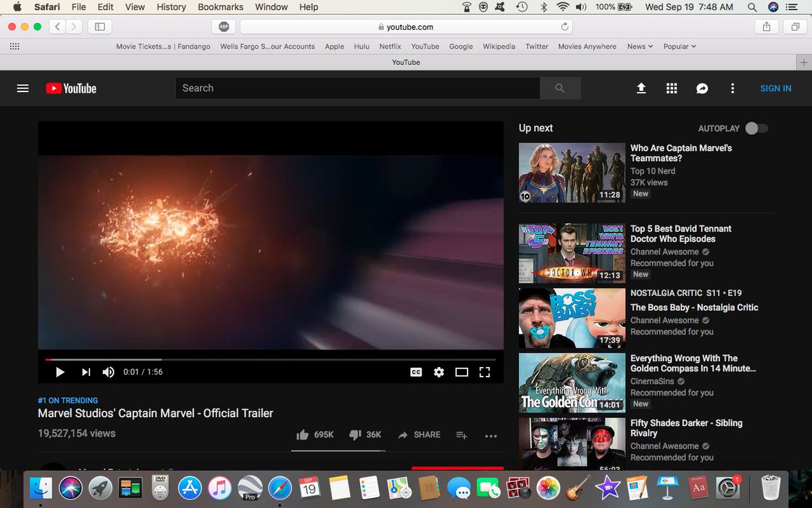
Task: Open The Boss Baby Nostalgia Critic video
Action: click(x=694, y=307)
